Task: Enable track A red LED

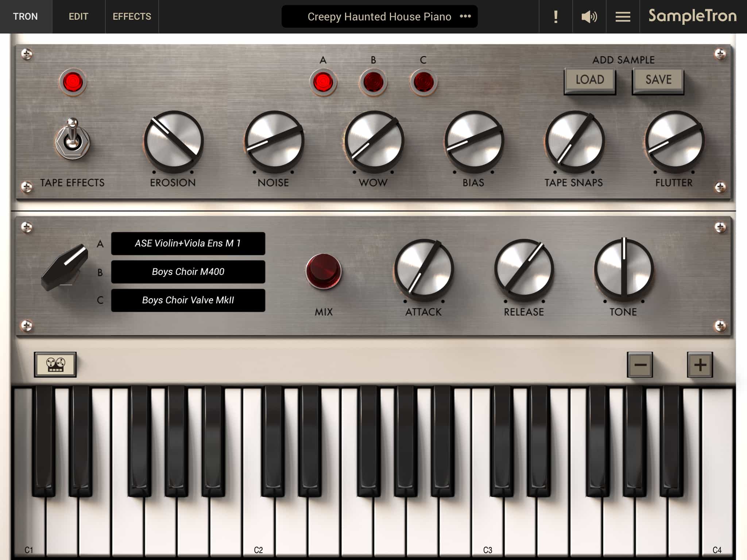Action: (323, 82)
